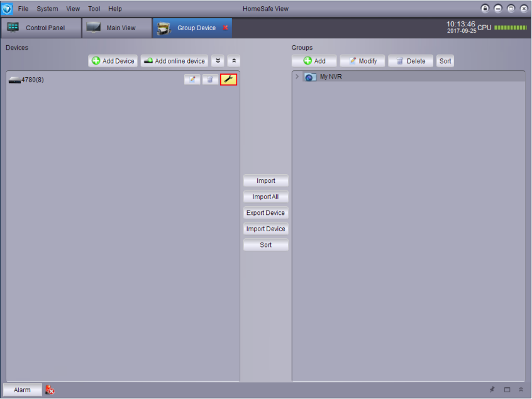Click the Export Device button
Viewport: 532px width, 399px height.
click(265, 213)
